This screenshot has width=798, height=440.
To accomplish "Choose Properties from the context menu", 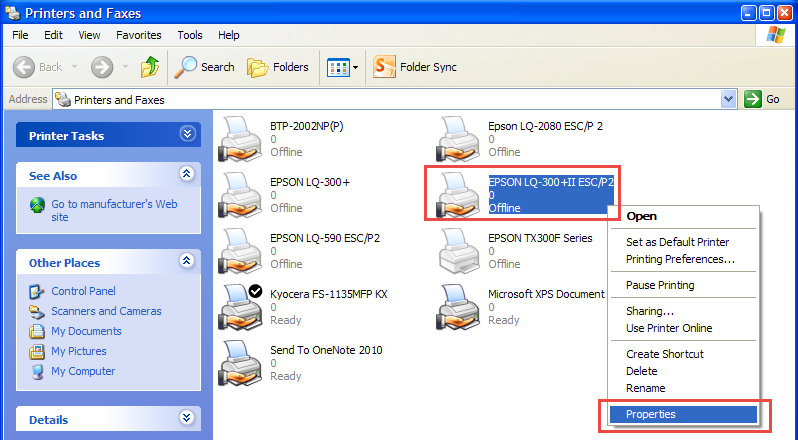I will (x=651, y=414).
